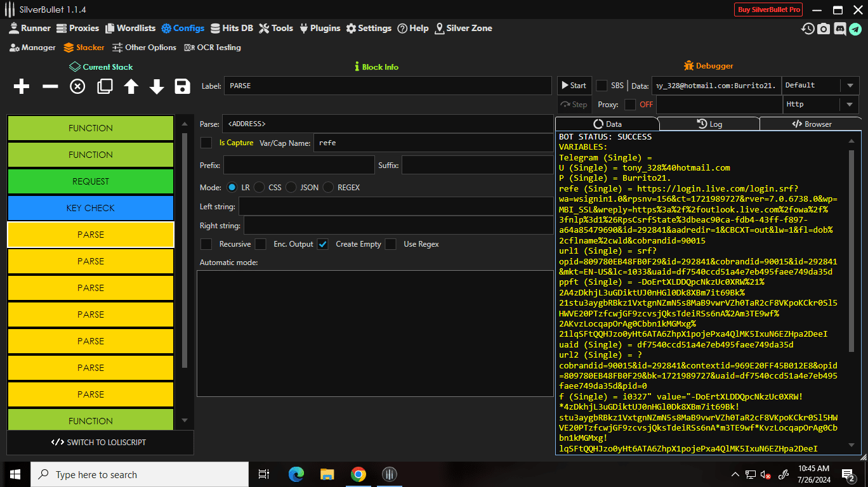Open the history clock icon in title bar
The height and width of the screenshot is (487, 868).
808,29
